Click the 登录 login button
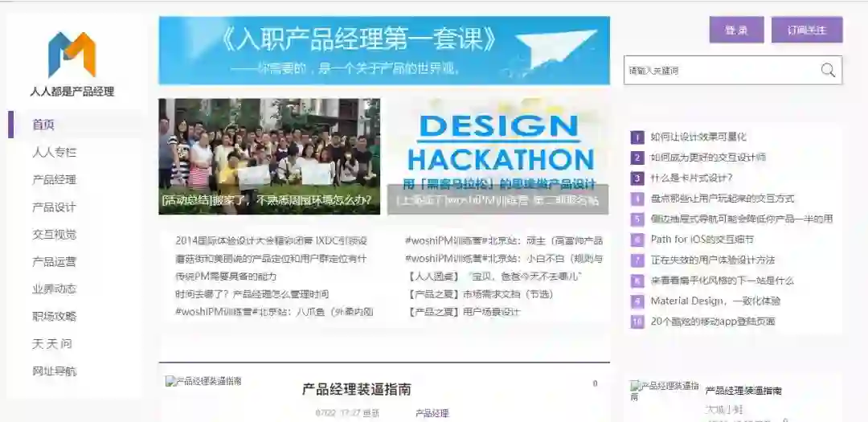Screen dimensions: 868x422 click(x=737, y=30)
